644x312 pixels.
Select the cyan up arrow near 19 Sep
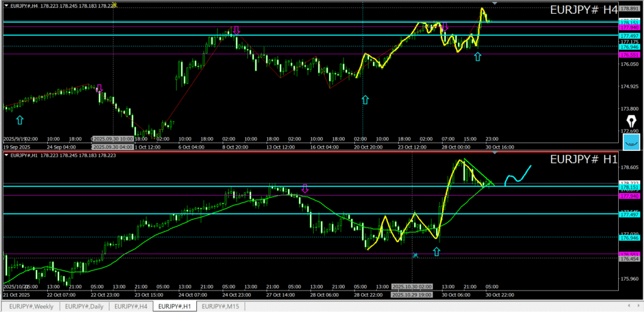click(19, 120)
